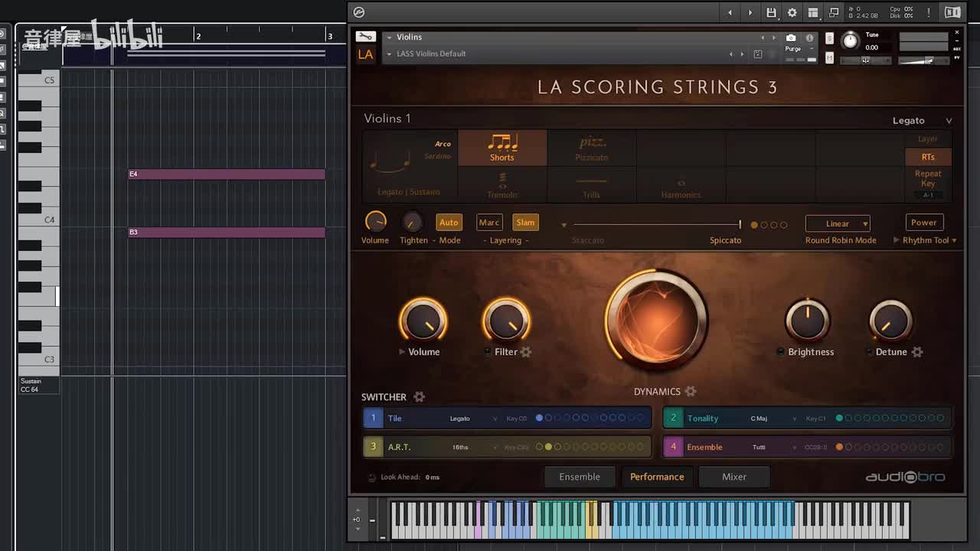The width and height of the screenshot is (980, 551).
Task: Click the Power button
Action: [923, 223]
